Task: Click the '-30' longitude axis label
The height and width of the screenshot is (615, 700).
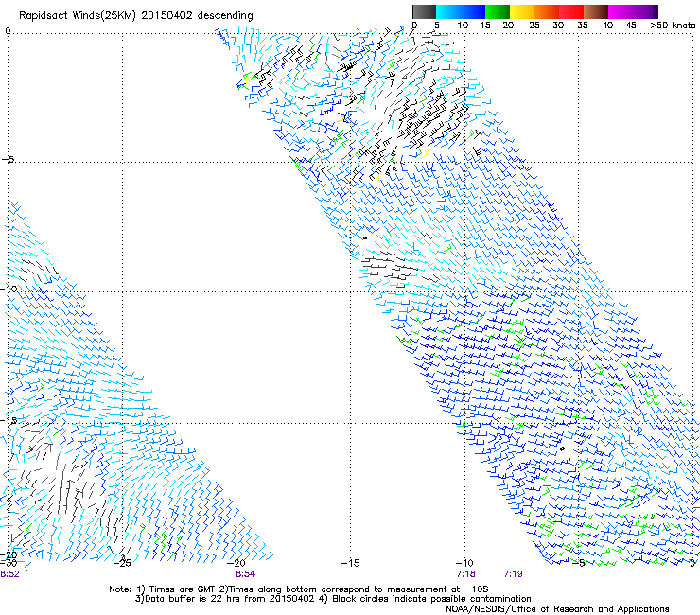Action: [9, 563]
